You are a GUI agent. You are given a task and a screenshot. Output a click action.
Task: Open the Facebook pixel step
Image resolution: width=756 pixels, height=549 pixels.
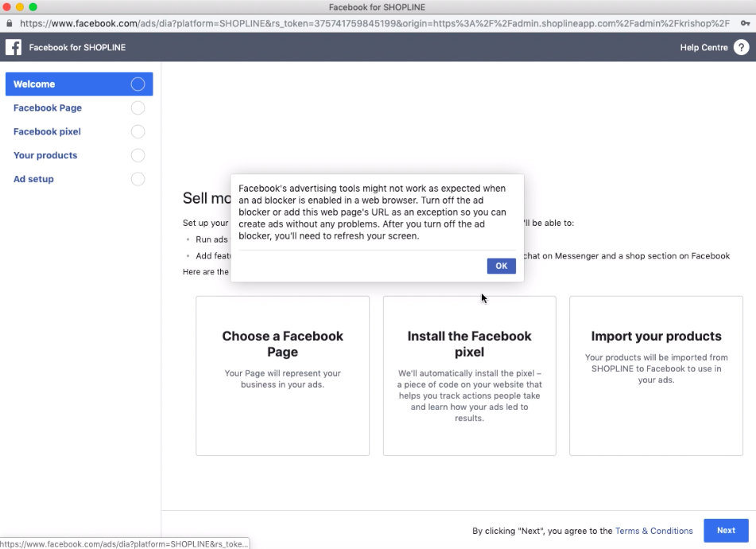pos(79,131)
